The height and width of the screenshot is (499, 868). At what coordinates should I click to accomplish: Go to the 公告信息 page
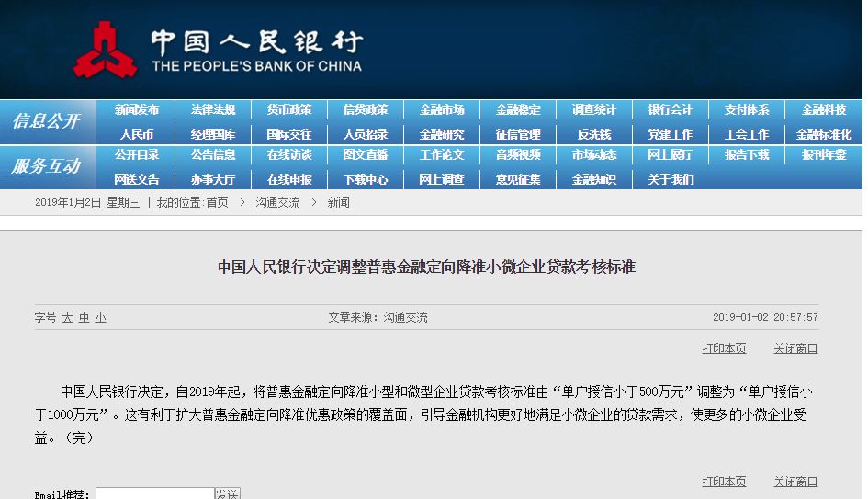click(213, 155)
